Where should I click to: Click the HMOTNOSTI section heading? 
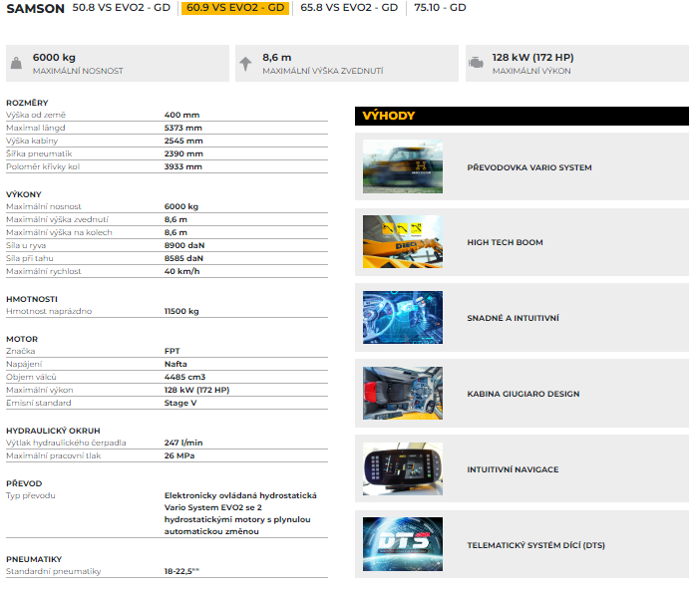(x=32, y=299)
